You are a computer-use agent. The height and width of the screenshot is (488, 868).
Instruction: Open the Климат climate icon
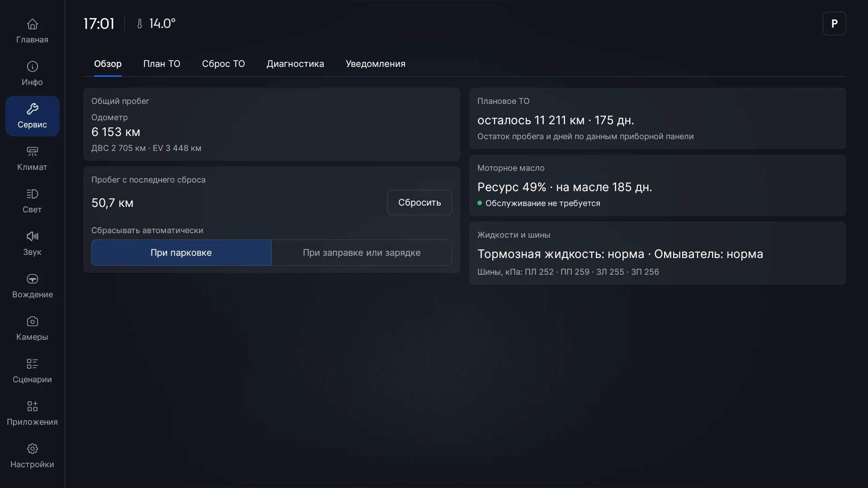32,151
